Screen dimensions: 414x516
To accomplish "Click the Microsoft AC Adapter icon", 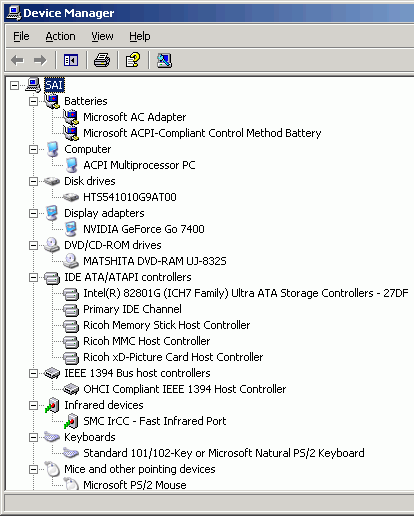I will point(71,117).
